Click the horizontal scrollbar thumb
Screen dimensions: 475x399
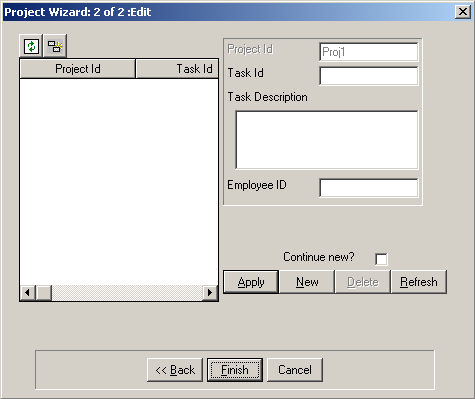[44, 293]
